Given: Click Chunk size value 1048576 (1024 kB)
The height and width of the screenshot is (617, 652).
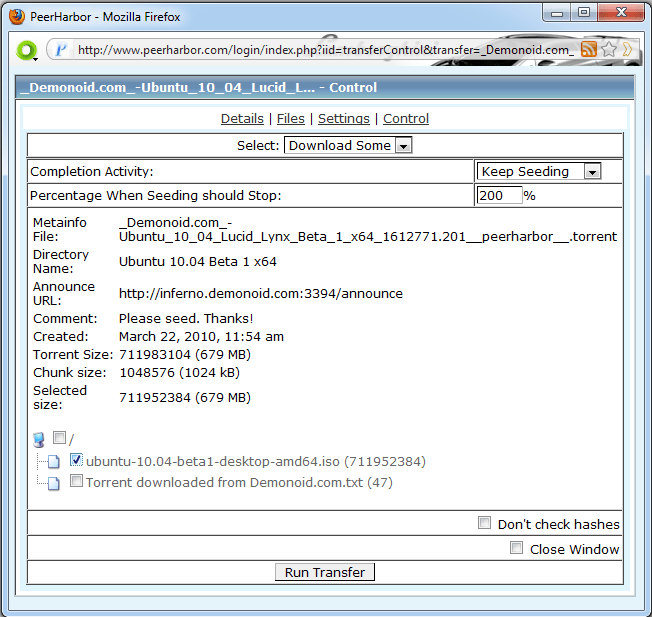Looking at the screenshot, I should [x=179, y=373].
